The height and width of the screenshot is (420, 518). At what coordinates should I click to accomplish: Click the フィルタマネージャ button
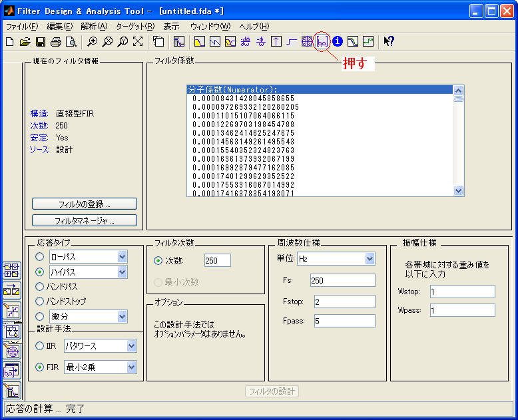click(85, 220)
